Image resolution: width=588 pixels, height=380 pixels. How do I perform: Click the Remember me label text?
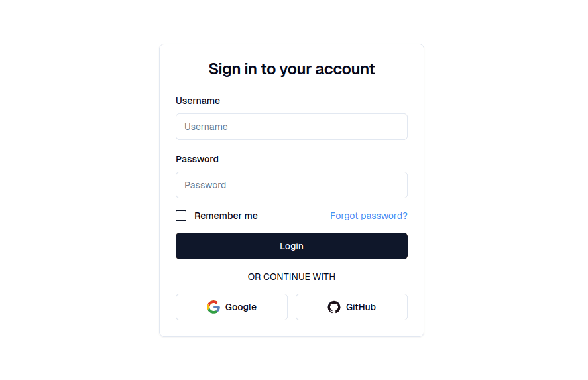coord(226,216)
